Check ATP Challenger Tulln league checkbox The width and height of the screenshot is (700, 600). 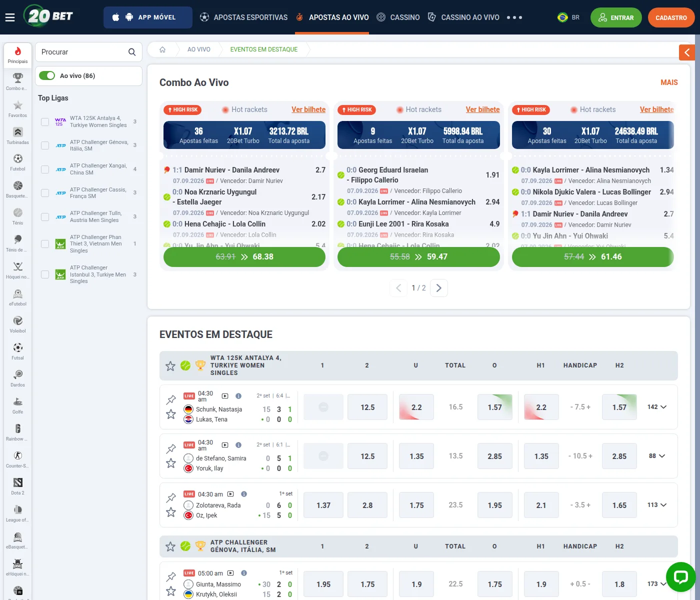pos(45,216)
